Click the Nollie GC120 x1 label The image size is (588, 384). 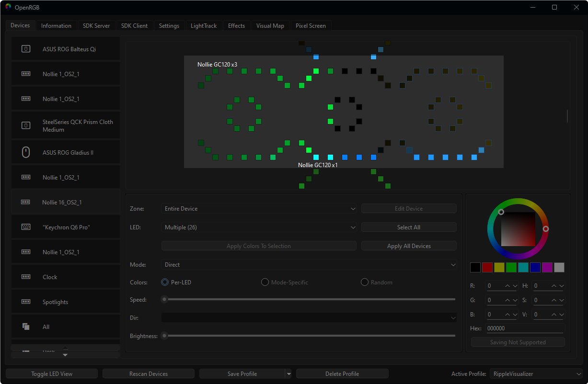(318, 165)
